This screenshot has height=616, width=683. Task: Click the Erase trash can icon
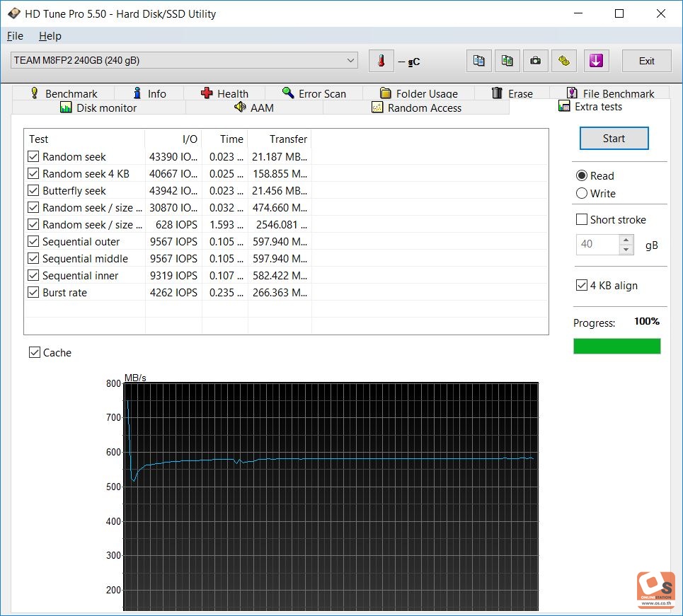(x=497, y=93)
